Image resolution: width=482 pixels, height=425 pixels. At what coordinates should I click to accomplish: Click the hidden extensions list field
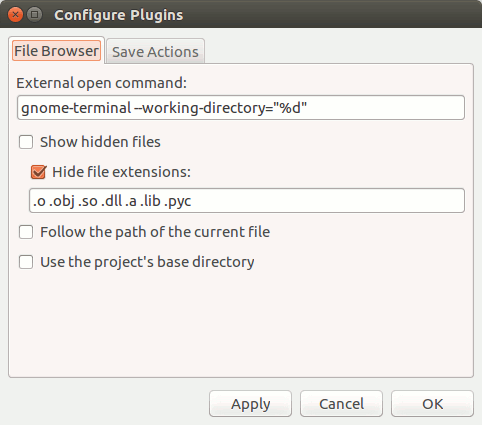(247, 201)
